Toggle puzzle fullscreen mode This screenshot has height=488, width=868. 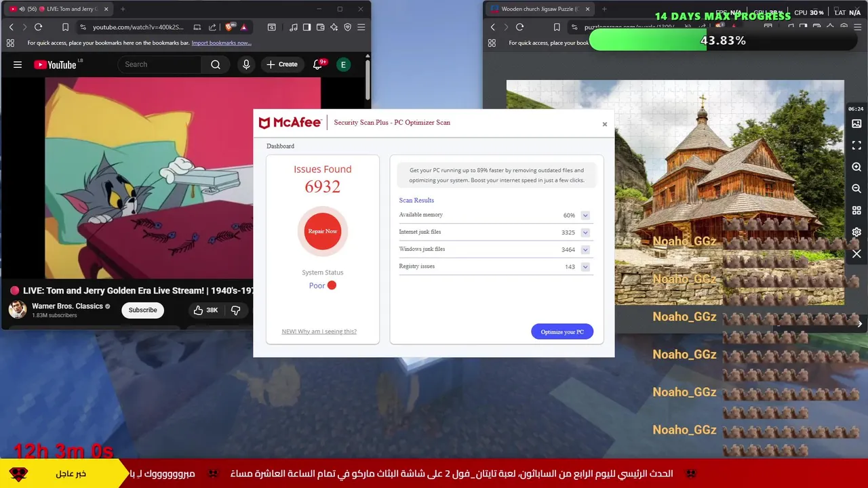(856, 146)
